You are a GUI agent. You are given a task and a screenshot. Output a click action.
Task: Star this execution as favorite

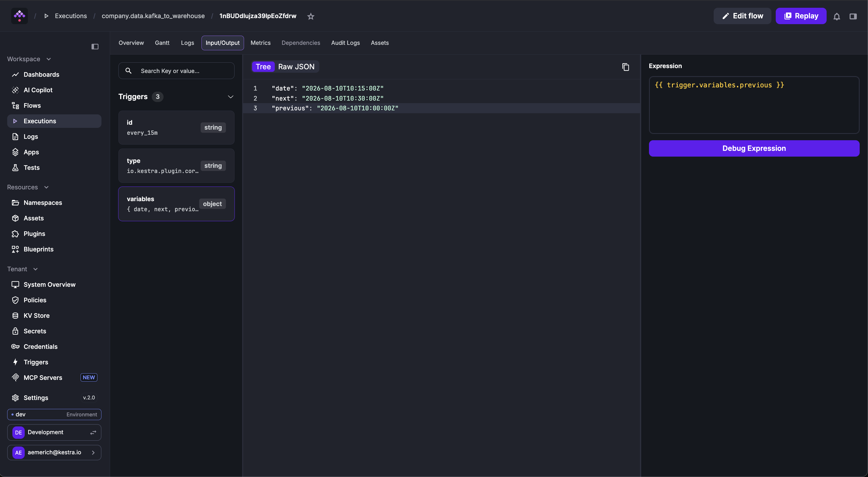tap(311, 16)
